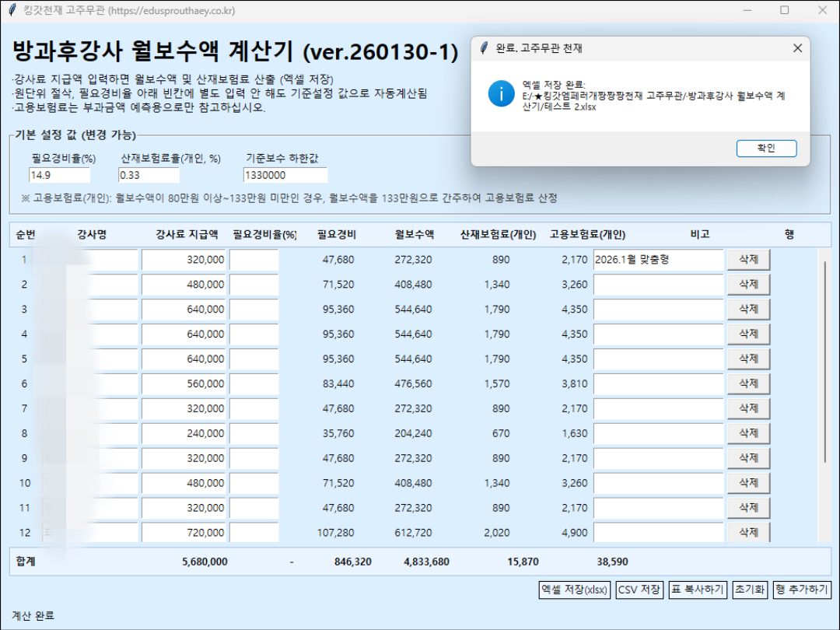Click the 삭제 button on row 6

pos(748,383)
